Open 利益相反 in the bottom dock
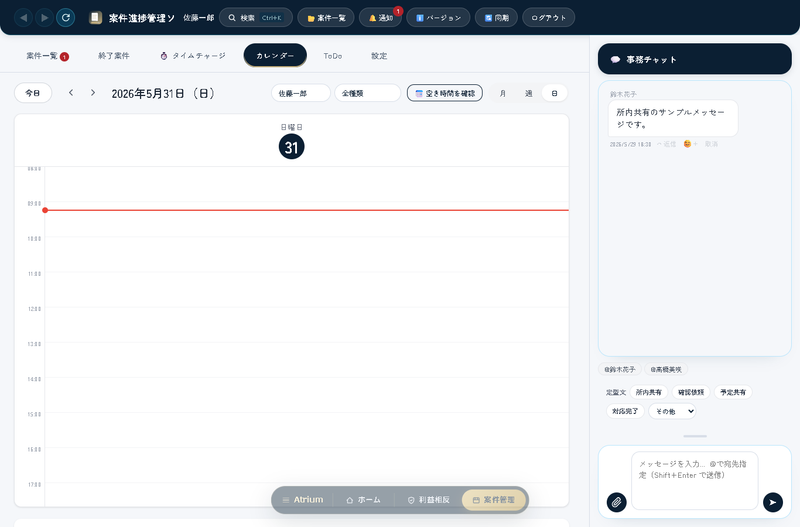Screen dimensions: 800x527 (x=429, y=500)
